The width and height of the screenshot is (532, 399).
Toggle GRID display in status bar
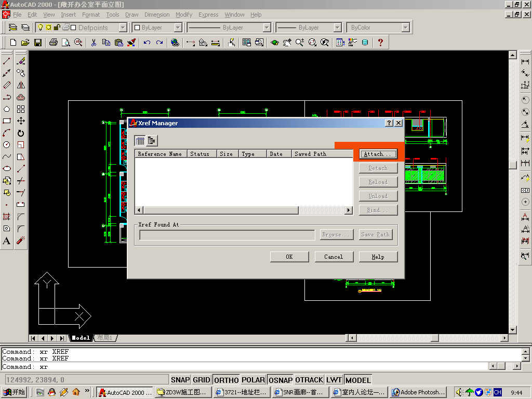(x=202, y=380)
